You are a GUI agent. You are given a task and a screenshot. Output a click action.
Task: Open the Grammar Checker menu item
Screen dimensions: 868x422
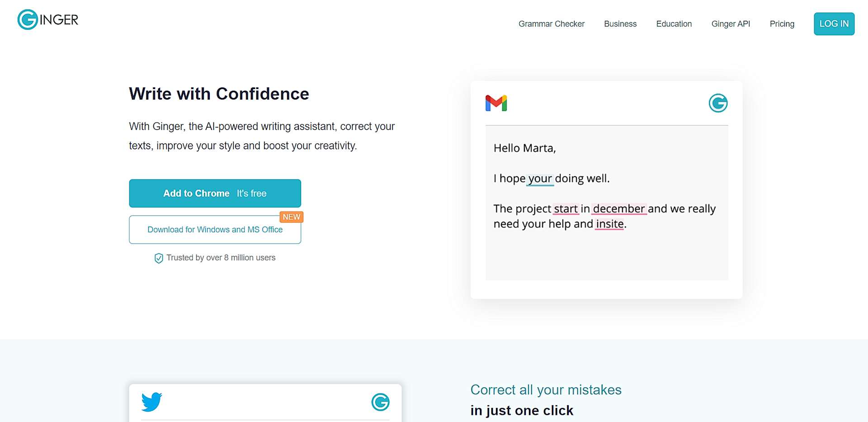click(x=551, y=24)
